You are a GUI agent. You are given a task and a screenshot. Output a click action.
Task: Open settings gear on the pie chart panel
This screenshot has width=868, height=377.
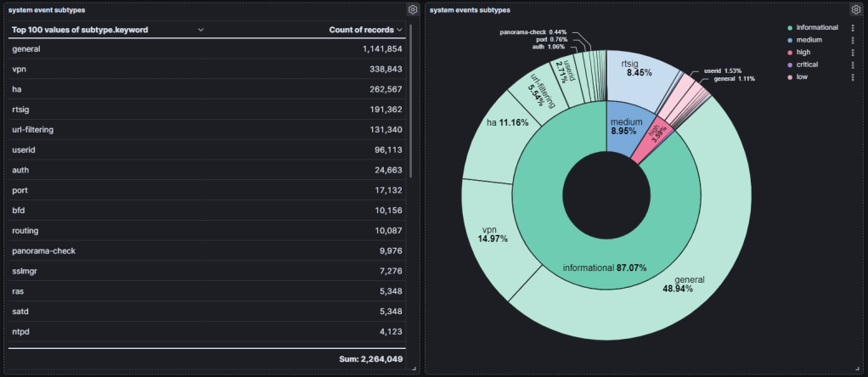[856, 9]
